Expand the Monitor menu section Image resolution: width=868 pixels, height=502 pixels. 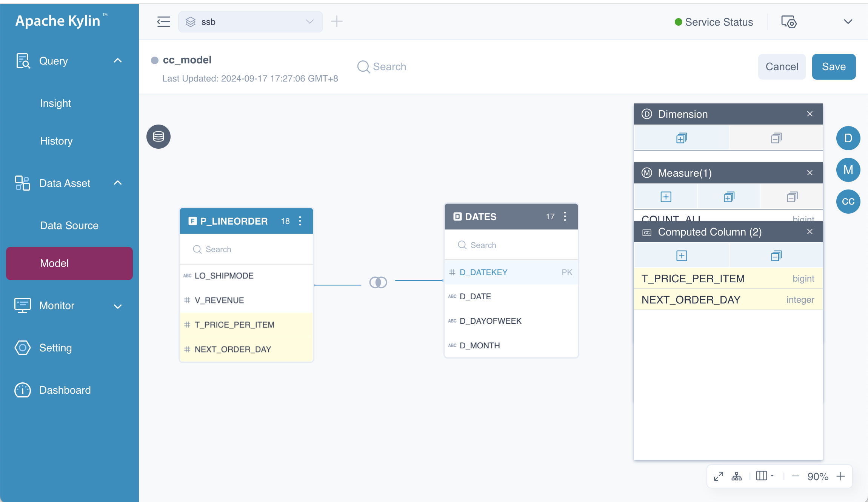(x=118, y=306)
